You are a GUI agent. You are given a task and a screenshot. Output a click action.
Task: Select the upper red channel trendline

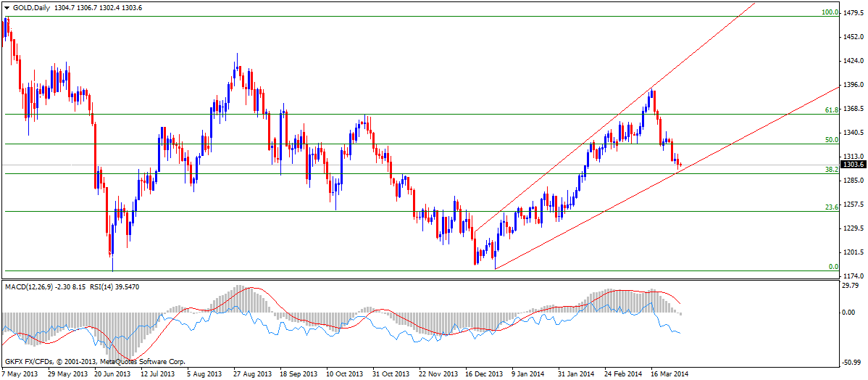[614, 117]
